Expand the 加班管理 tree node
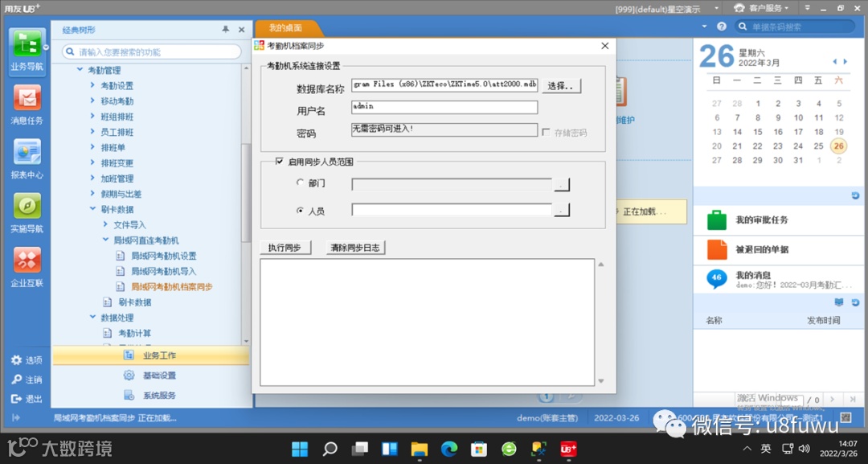Image resolution: width=868 pixels, height=464 pixels. pos(92,179)
